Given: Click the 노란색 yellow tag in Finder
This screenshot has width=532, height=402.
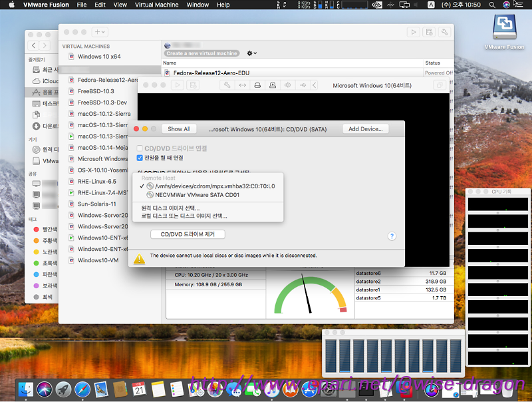Looking at the screenshot, I should (45, 252).
